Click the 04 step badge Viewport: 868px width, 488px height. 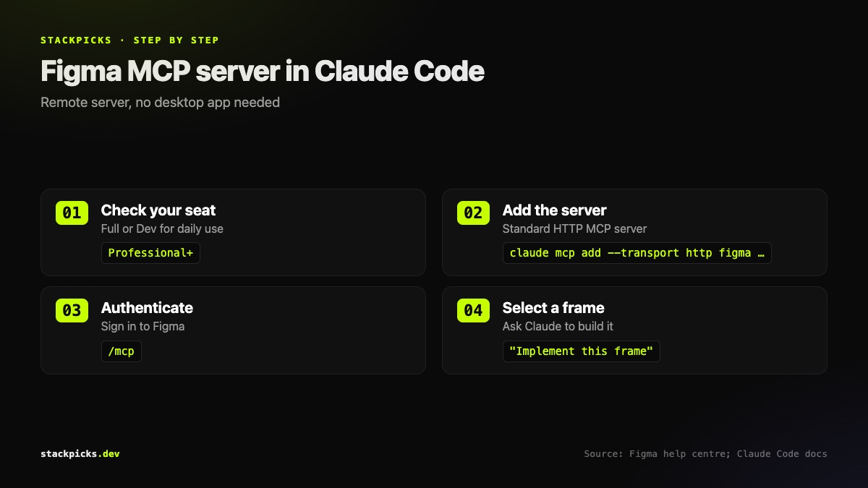coord(473,310)
